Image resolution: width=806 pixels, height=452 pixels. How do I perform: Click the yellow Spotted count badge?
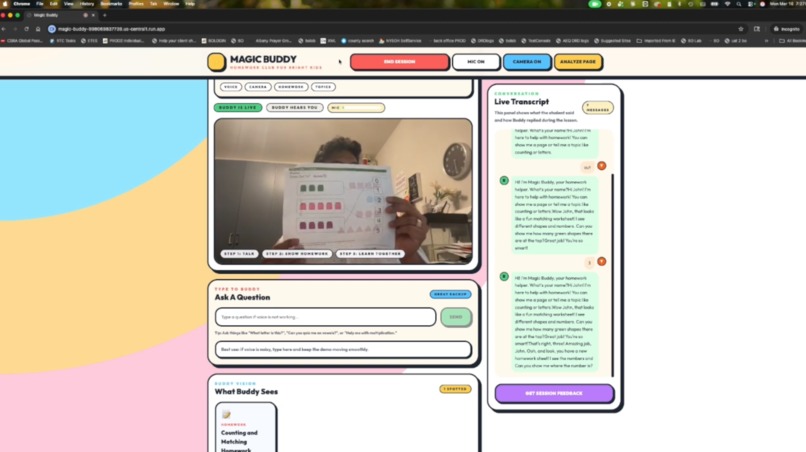point(455,389)
